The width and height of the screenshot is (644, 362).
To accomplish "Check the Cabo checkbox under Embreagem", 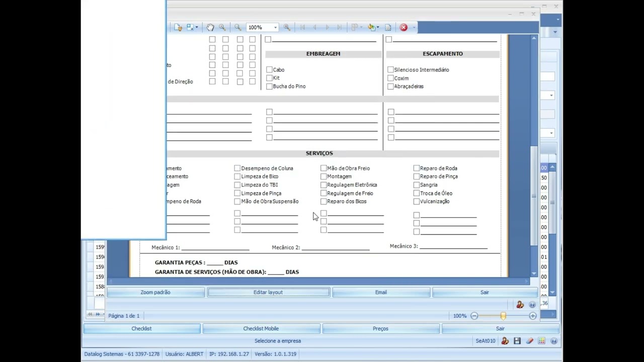I will 269,70.
